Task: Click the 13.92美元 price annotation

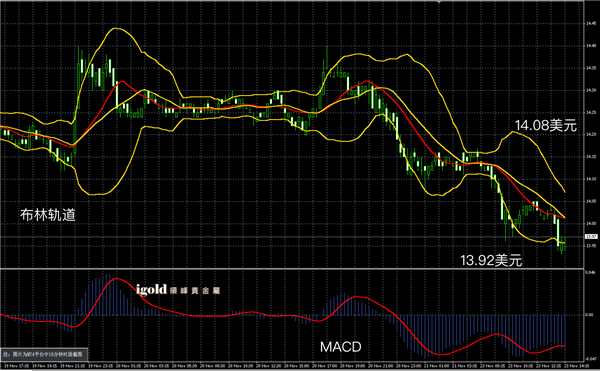Action: coord(491,260)
